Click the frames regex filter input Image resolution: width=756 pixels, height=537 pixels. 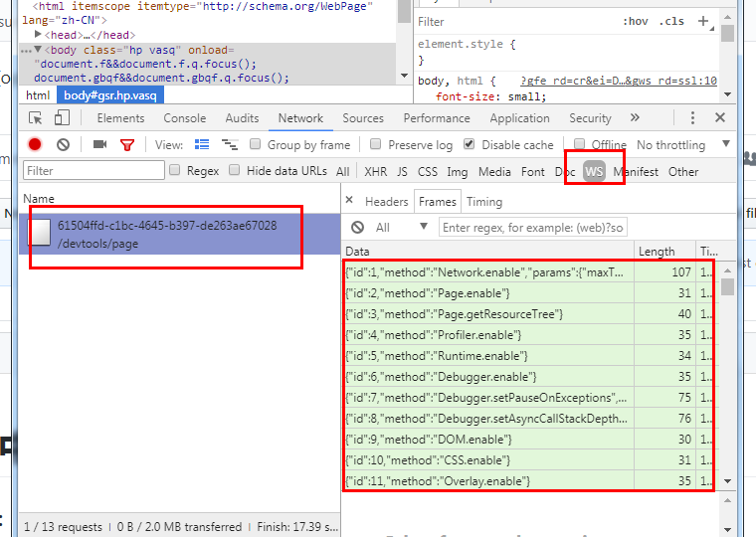tap(533, 228)
